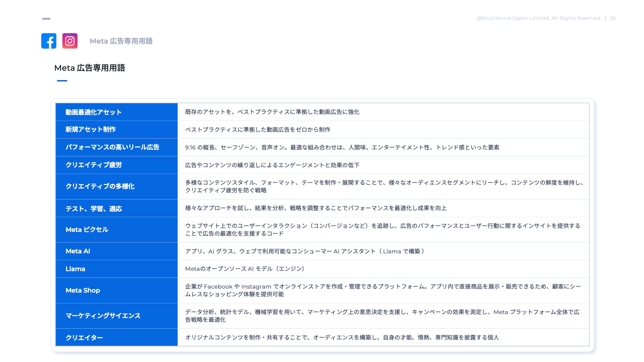Select the クリエイティブの多様化 row label
Viewport: 644px width, 362px height.
[100, 186]
